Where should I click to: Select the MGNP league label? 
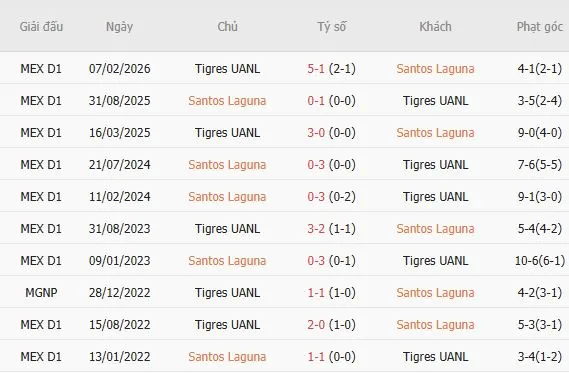click(41, 292)
